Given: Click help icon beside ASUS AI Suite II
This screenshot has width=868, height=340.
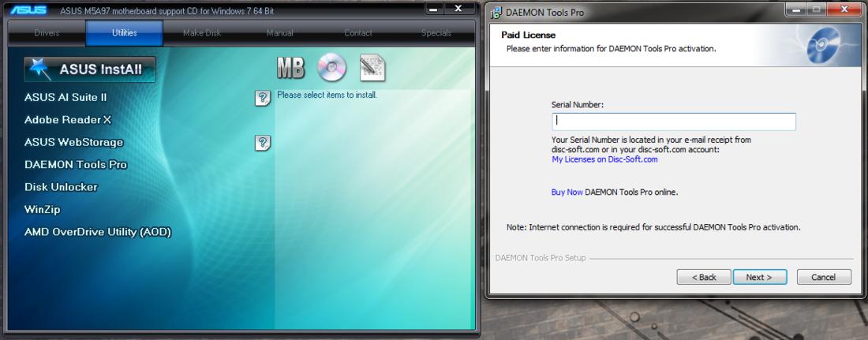Looking at the screenshot, I should pos(263,98).
